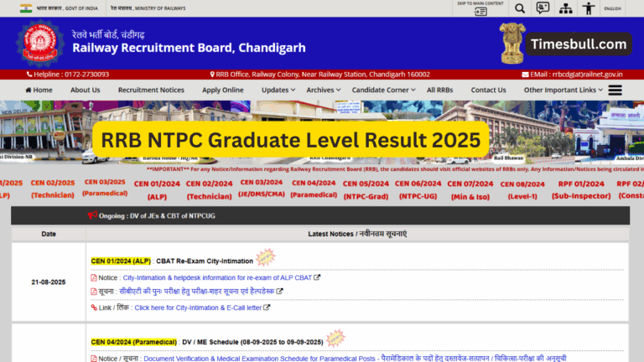Click the new starburst badge beside DV / ME Schedule
Viewport: 644px width, 362px height.
pos(335,339)
